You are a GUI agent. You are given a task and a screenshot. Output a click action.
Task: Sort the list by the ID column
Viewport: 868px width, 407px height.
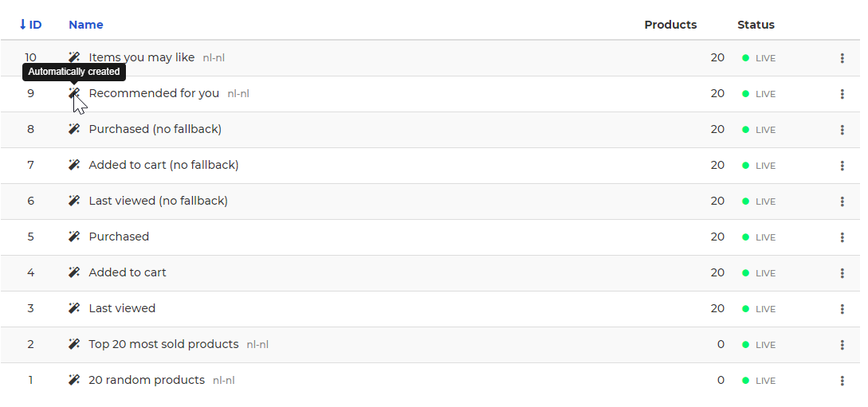click(30, 25)
